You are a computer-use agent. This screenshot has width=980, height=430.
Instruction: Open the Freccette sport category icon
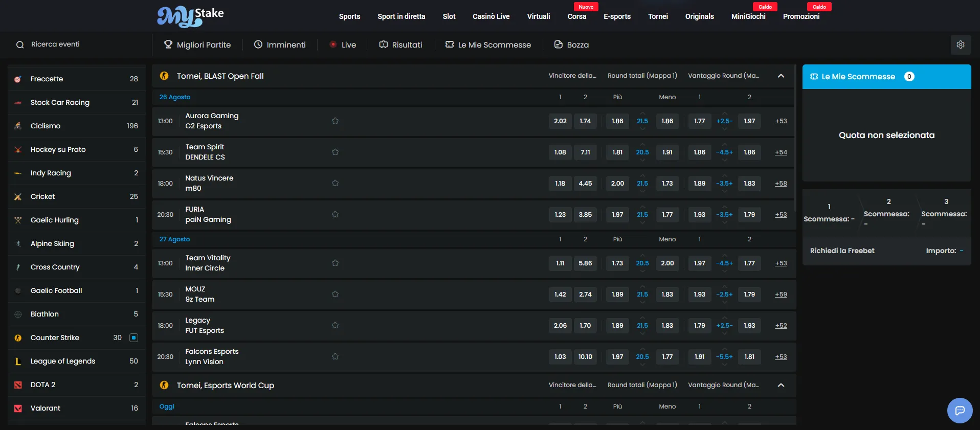[18, 79]
